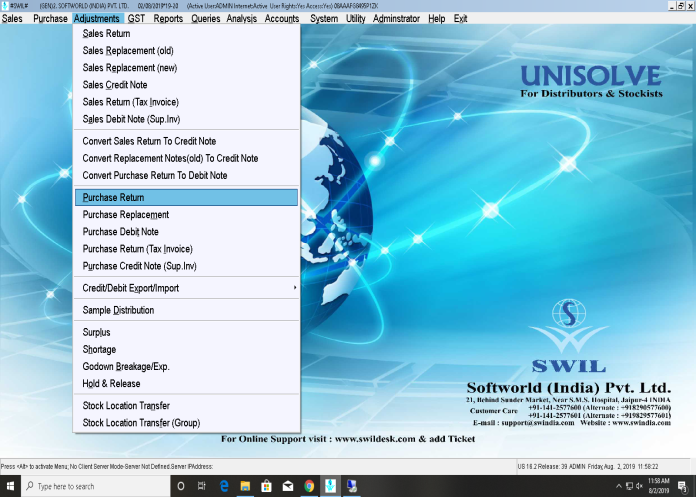The image size is (696, 497).
Task: Select Sales Return (Tax Invoice)
Action: 186,102
